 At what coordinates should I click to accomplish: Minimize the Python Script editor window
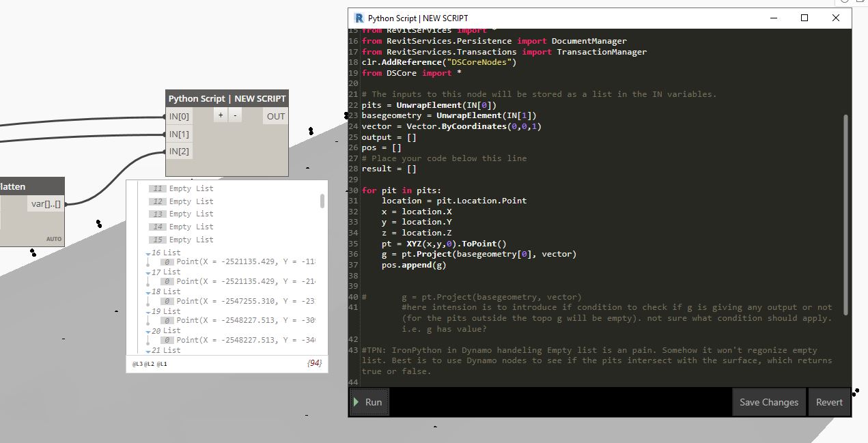point(774,18)
